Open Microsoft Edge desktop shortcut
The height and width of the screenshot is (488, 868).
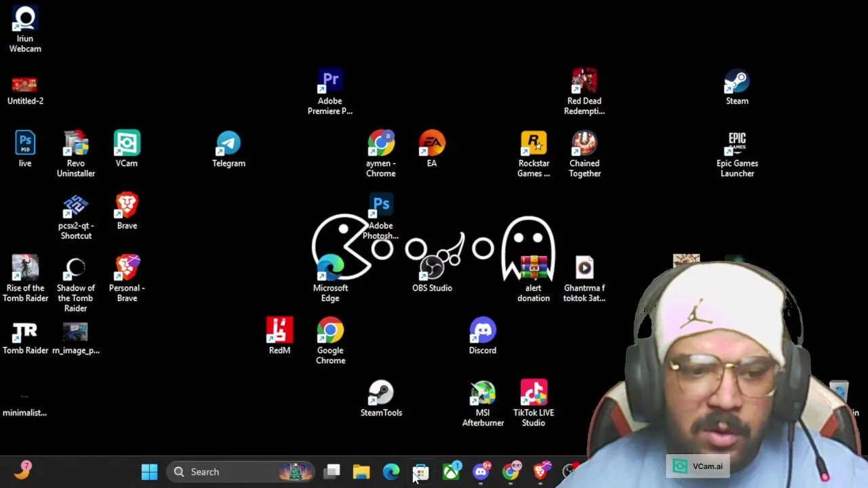(x=330, y=279)
